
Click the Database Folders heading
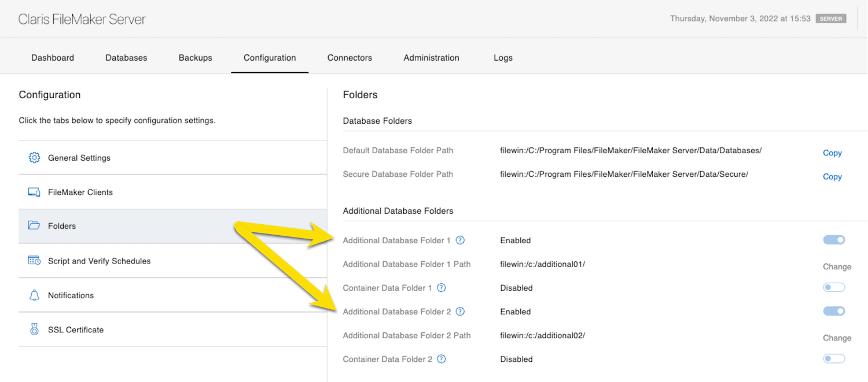click(377, 121)
